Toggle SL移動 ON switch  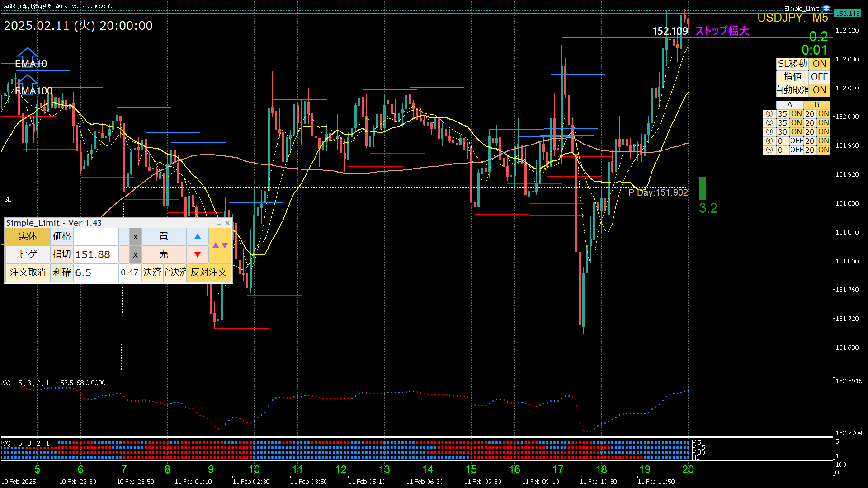(x=819, y=64)
